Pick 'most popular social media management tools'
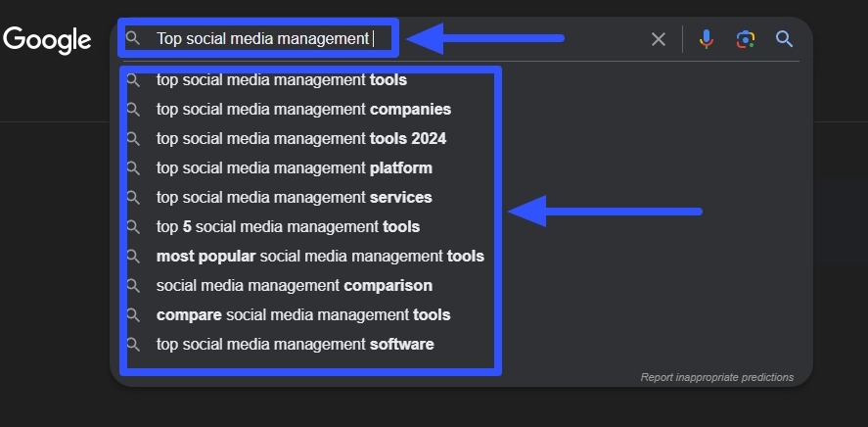 pyautogui.click(x=320, y=257)
